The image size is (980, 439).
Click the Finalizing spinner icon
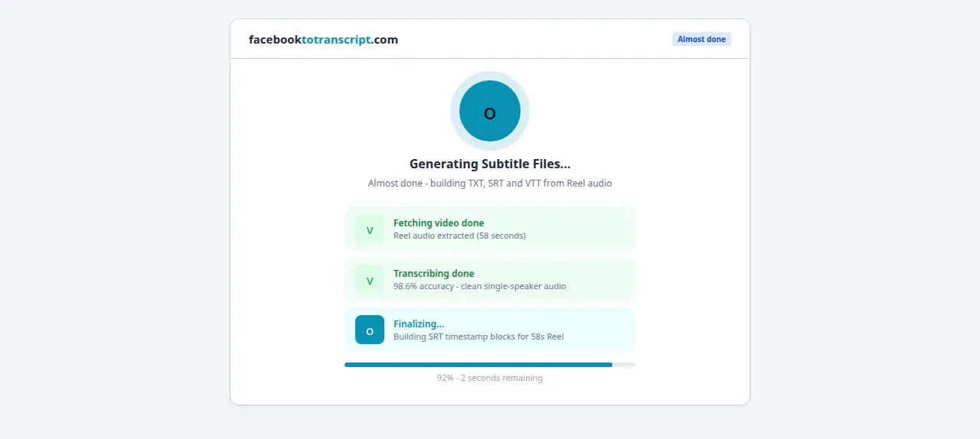[370, 330]
